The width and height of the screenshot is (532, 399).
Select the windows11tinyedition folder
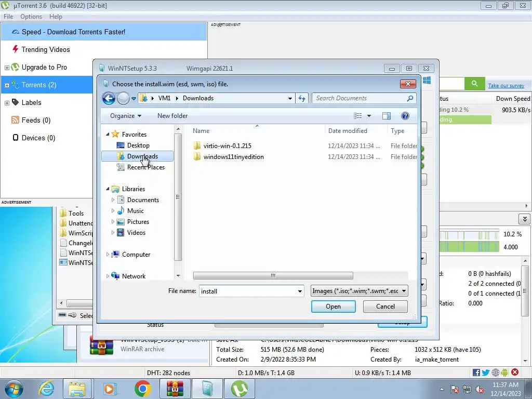233,157
